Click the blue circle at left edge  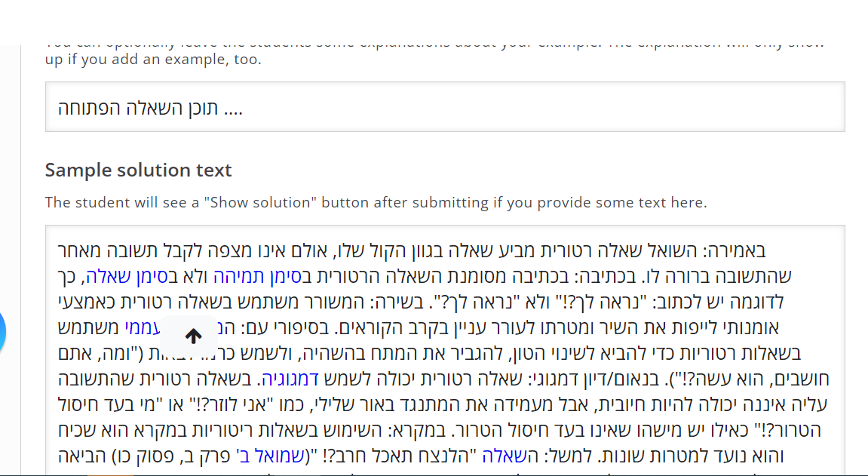[x=2, y=332]
